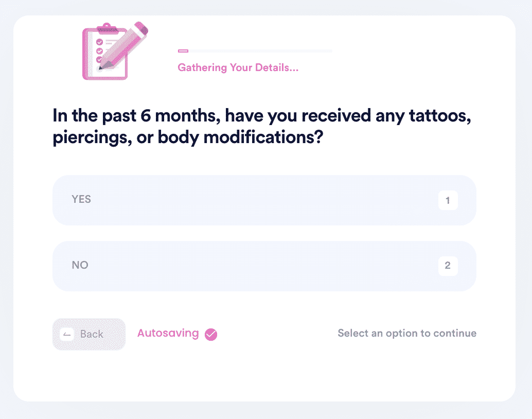Click the number 2 shortcut badge

coord(448,266)
